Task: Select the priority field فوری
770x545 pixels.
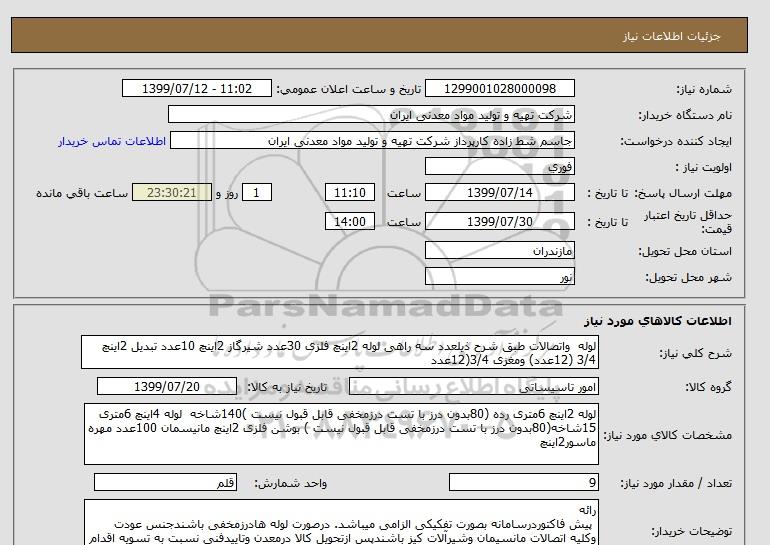Action: click(499, 167)
